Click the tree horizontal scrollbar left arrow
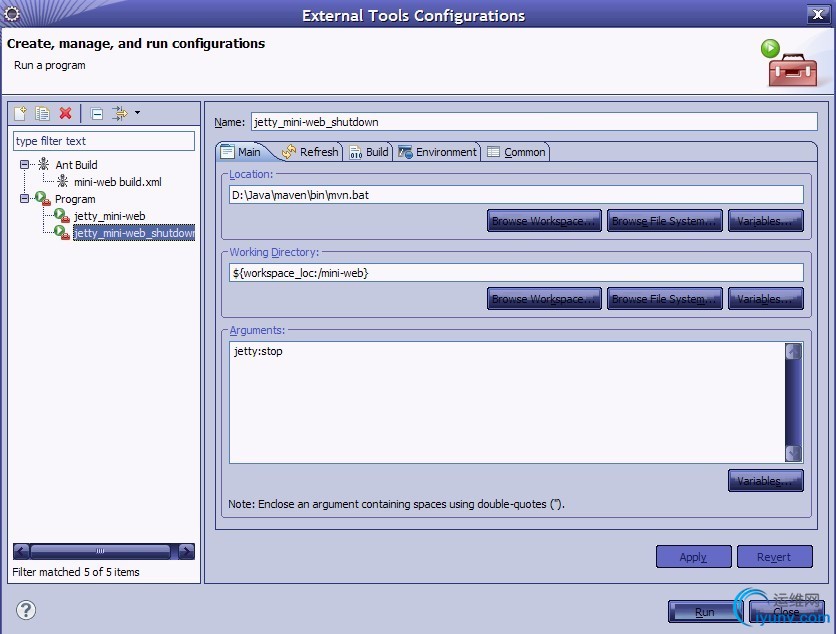This screenshot has height=634, width=836. coord(21,551)
